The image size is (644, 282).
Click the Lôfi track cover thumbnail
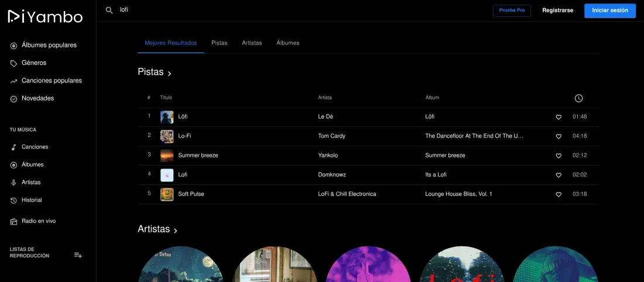click(167, 117)
